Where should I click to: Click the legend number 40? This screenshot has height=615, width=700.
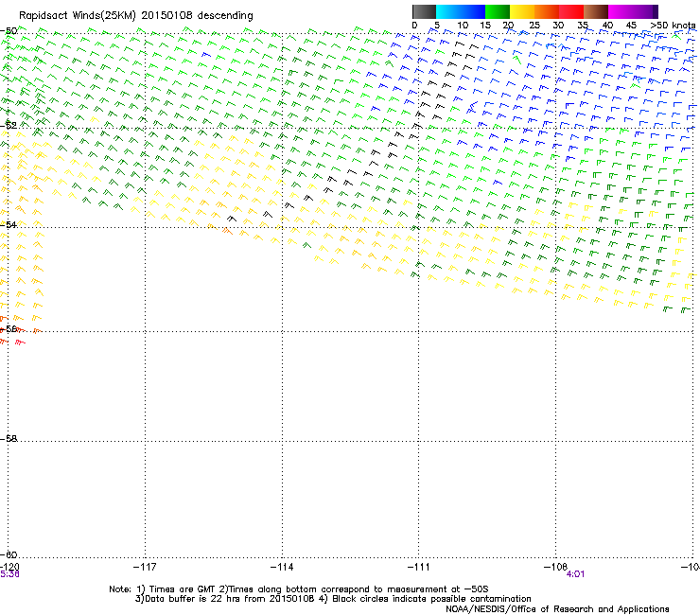[607, 26]
